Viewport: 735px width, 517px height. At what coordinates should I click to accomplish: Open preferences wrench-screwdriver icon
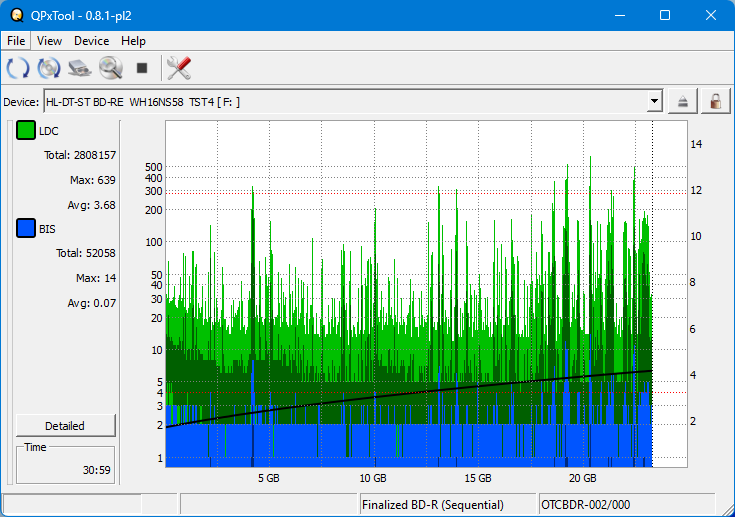pyautogui.click(x=179, y=68)
